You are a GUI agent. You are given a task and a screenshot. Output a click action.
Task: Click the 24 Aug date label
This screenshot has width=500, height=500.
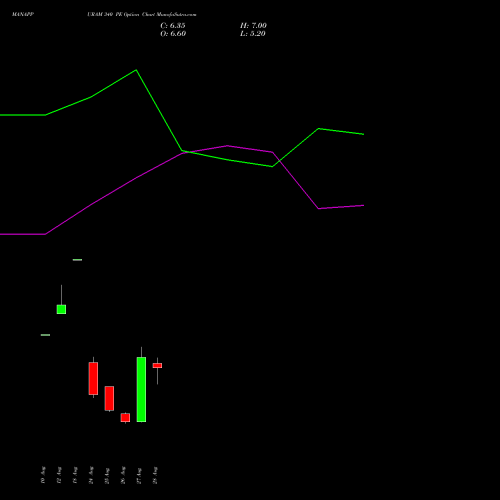pos(91,475)
